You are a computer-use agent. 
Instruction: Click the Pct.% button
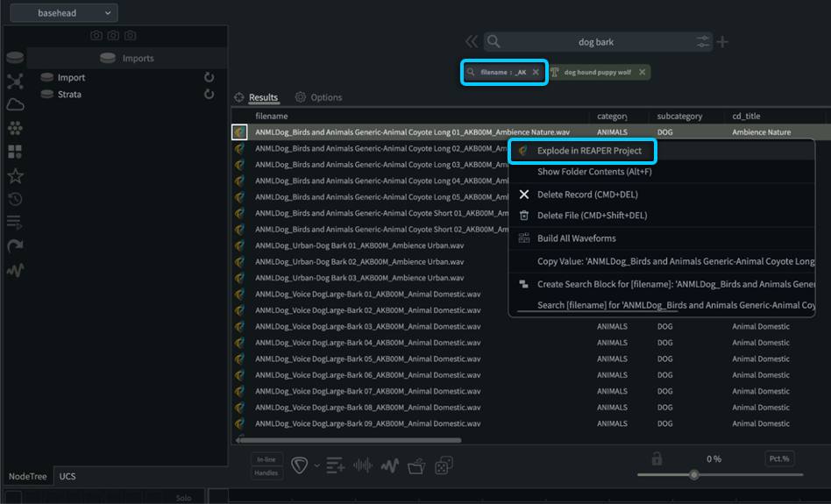[778, 458]
